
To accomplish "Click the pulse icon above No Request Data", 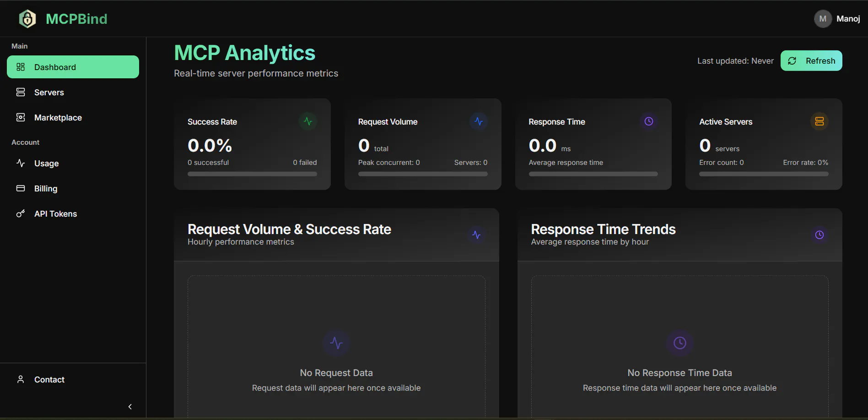I will pyautogui.click(x=336, y=343).
